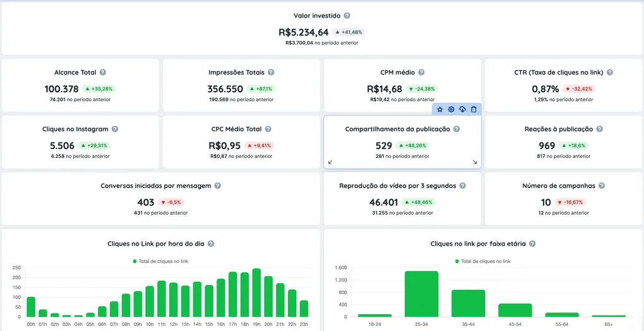
Task: Show help for Impressões Totais
Action: point(271,72)
